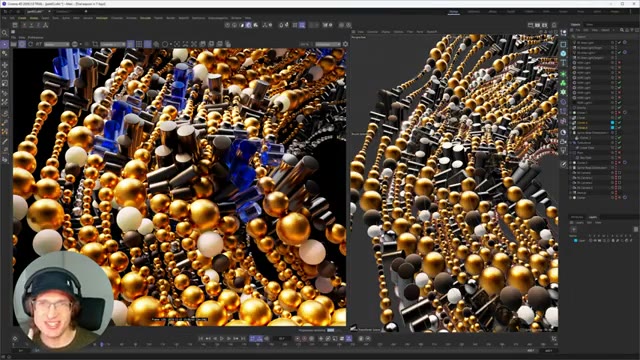640x360 pixels.
Task: Click the cyan tag on second yellow-highlighted row
Action: (x=612, y=127)
